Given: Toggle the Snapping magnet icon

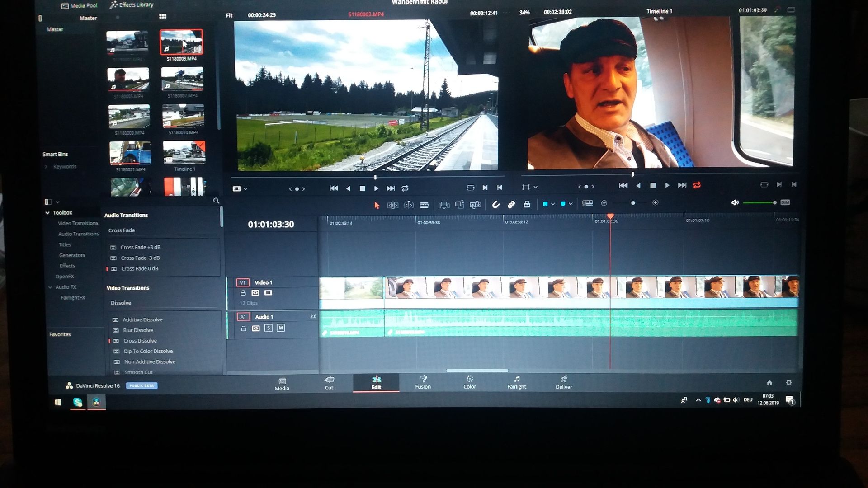Looking at the screenshot, I should point(496,205).
